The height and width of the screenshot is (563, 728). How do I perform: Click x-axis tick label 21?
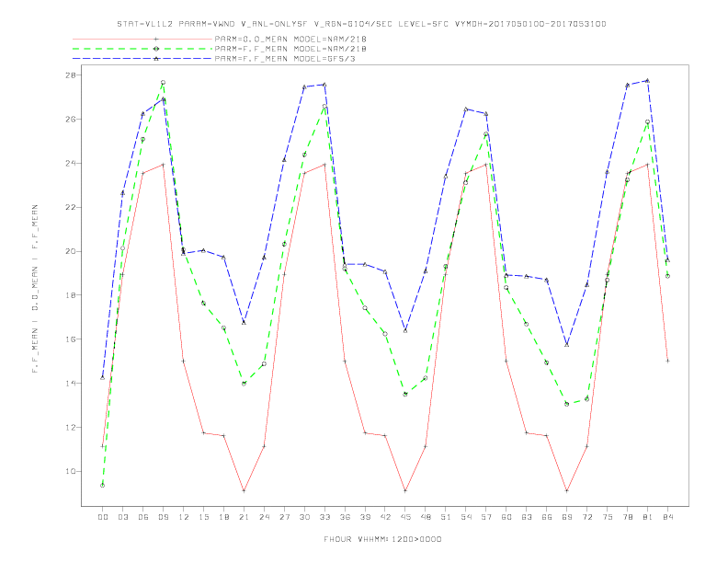244,517
